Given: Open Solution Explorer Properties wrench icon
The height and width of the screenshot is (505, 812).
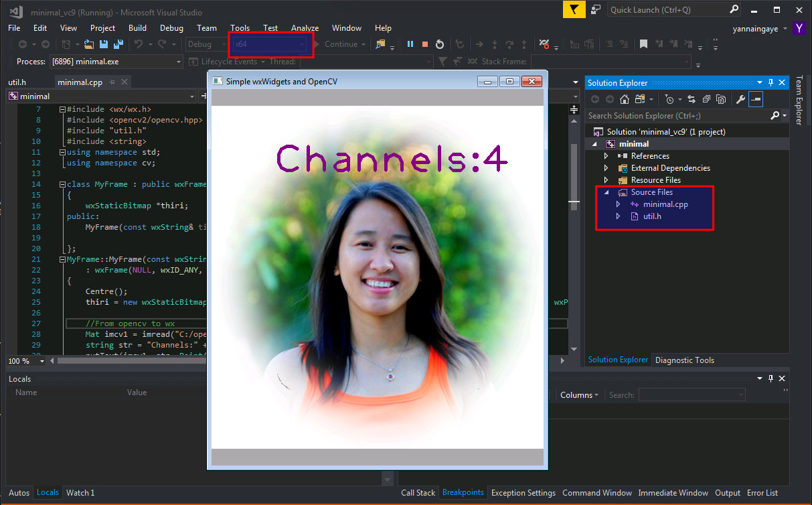Looking at the screenshot, I should 740,99.
